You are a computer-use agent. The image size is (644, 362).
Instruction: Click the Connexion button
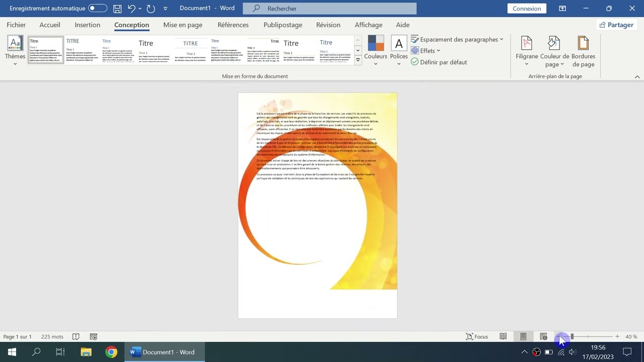527,9
